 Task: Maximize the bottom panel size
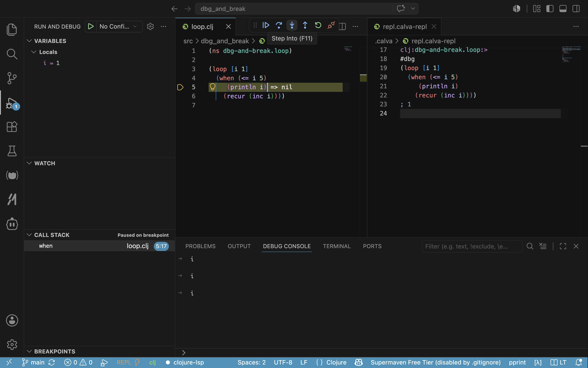coord(563,246)
